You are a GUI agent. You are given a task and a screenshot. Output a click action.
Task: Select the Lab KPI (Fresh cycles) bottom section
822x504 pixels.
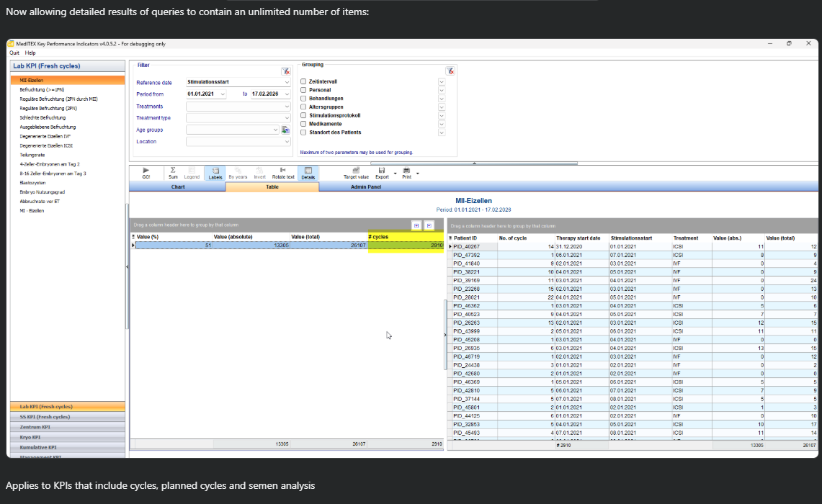[68, 407]
